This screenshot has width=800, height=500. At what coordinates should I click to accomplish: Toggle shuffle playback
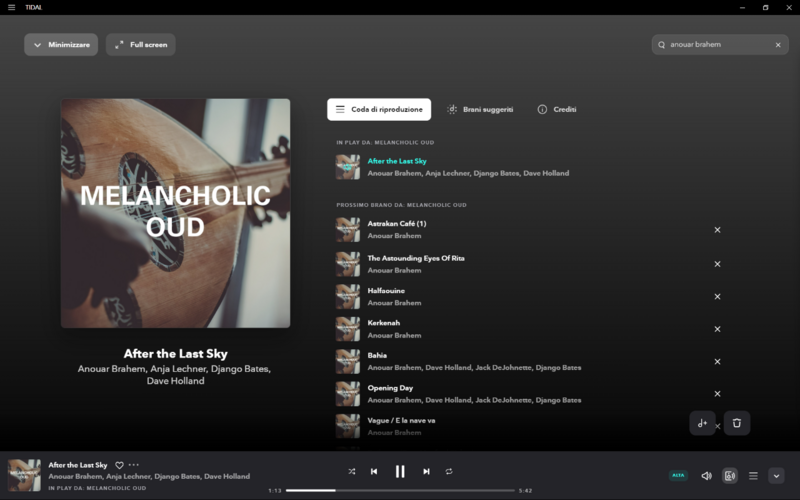352,472
